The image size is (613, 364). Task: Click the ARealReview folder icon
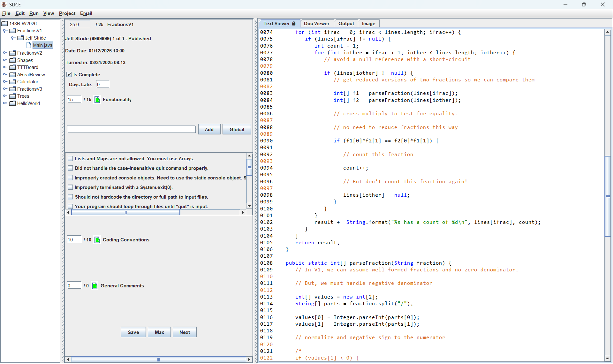12,74
